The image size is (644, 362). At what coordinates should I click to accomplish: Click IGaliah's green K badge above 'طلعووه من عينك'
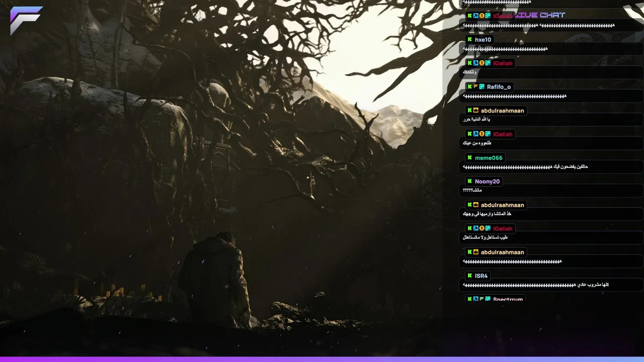470,134
